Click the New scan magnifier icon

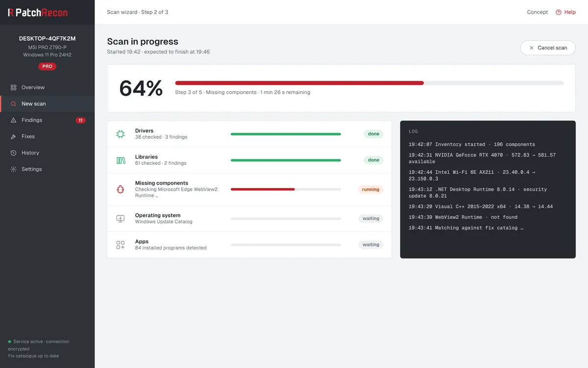coord(13,104)
